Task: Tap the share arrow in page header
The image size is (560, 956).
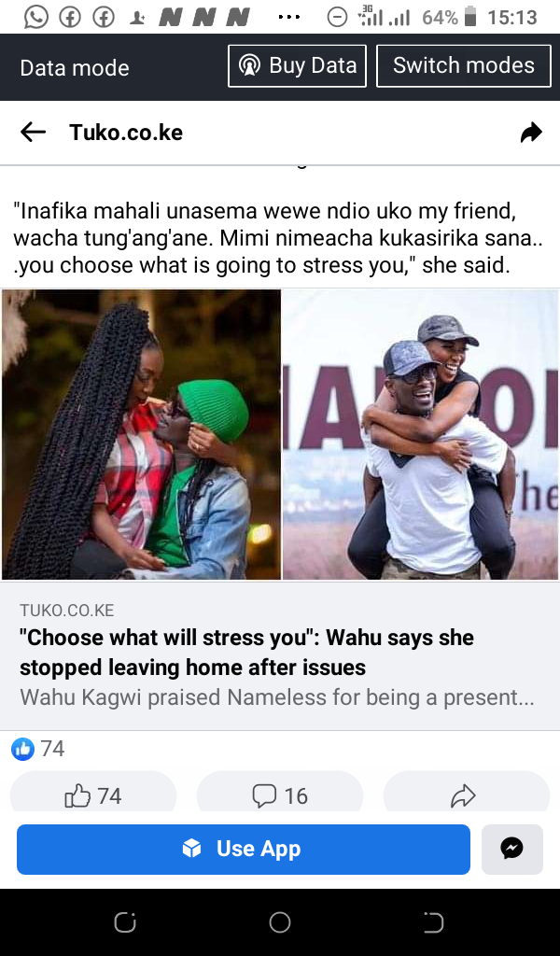Action: [531, 133]
